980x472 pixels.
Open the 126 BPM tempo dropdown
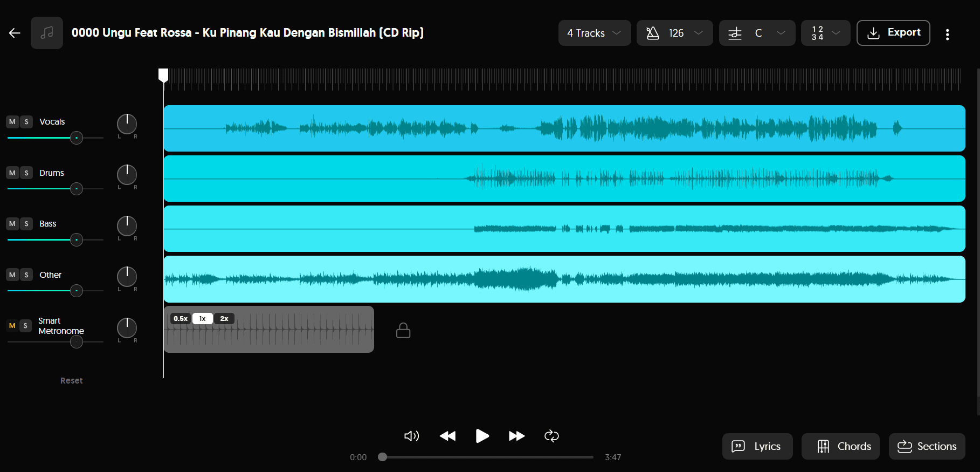click(x=674, y=33)
